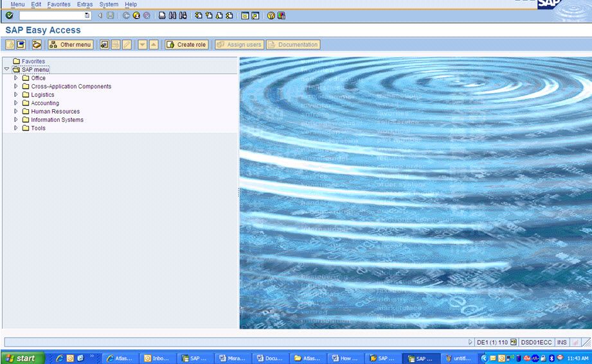
Task: Click the Last Page icon
Action: (x=229, y=15)
